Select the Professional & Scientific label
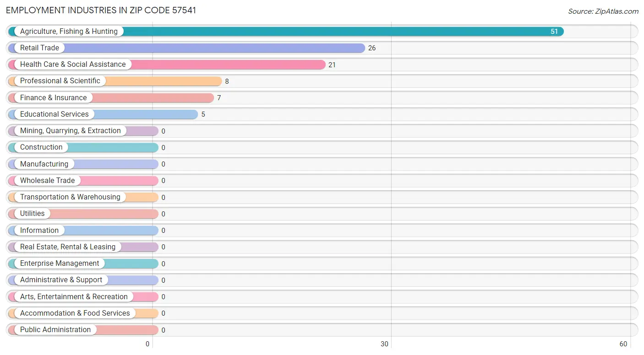Screen dimensions: 644x355 (60, 81)
